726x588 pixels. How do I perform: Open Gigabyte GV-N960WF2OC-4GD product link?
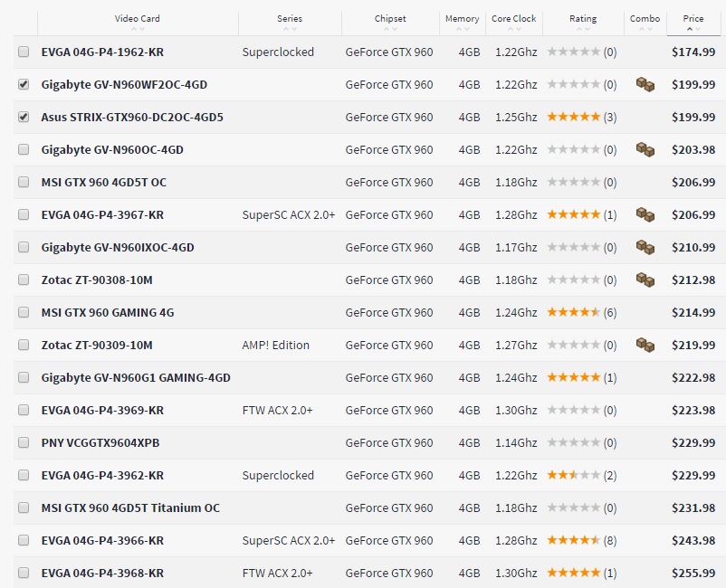pyautogui.click(x=124, y=85)
